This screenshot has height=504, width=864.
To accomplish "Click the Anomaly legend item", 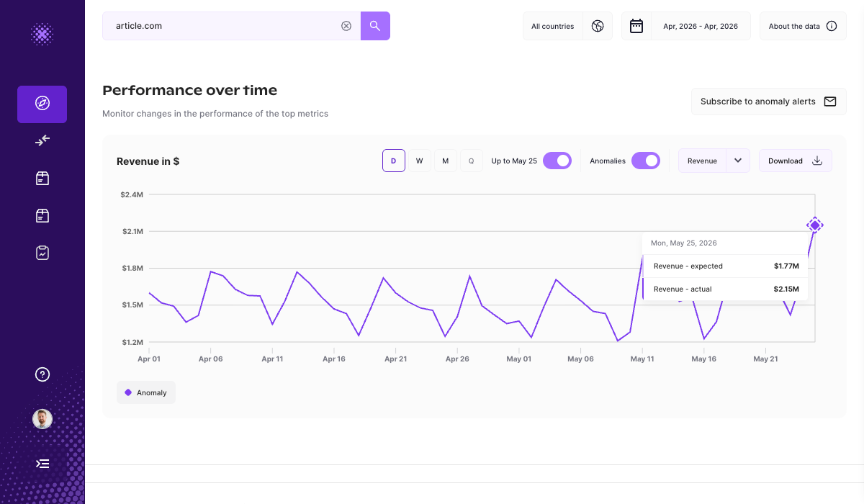I will [146, 392].
